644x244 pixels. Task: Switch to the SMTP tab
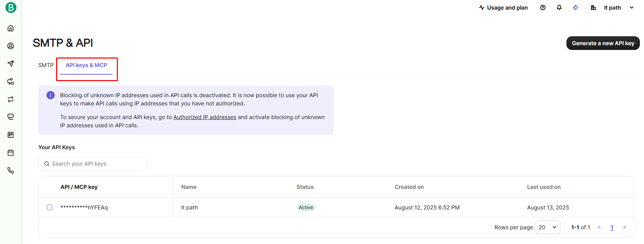[x=46, y=65]
